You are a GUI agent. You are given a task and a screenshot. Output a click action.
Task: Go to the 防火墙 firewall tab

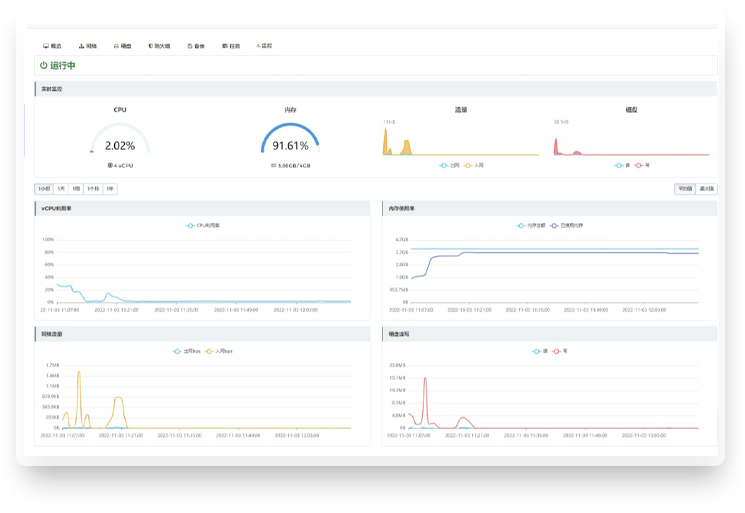click(x=159, y=46)
